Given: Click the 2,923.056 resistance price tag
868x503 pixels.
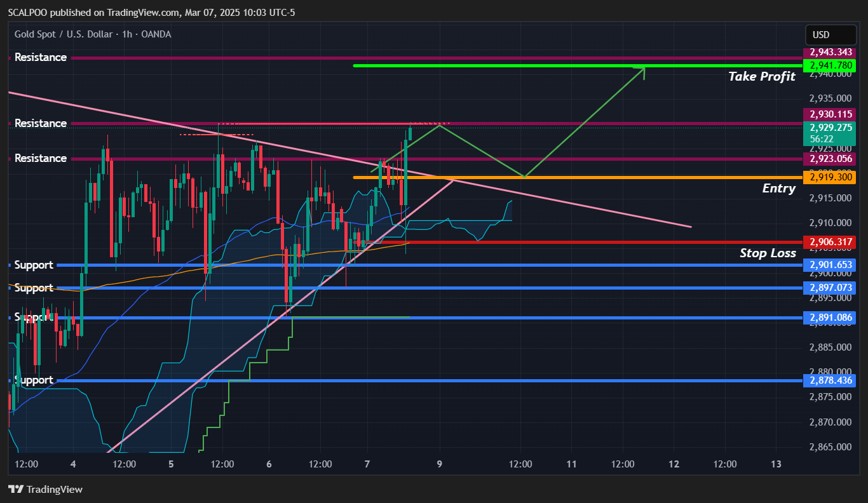Looking at the screenshot, I should pyautogui.click(x=830, y=159).
